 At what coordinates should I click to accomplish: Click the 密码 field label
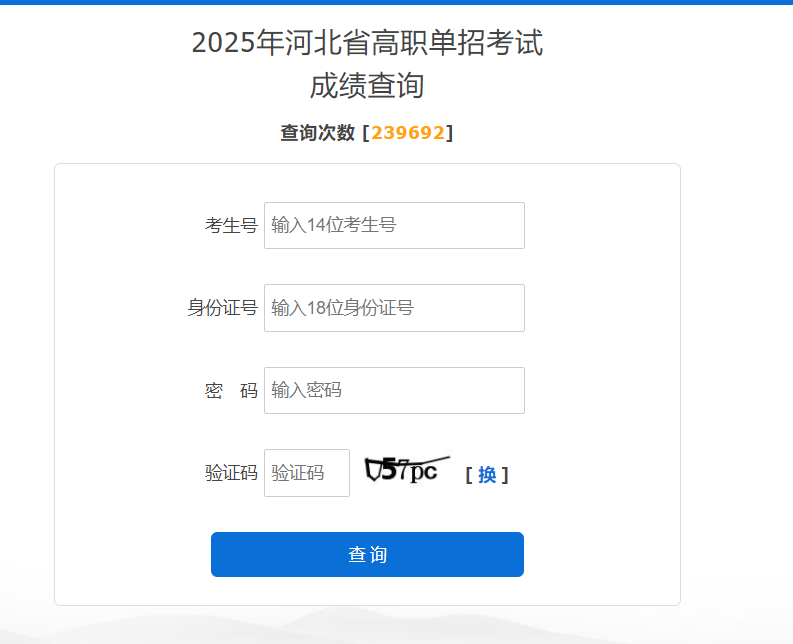coord(231,391)
